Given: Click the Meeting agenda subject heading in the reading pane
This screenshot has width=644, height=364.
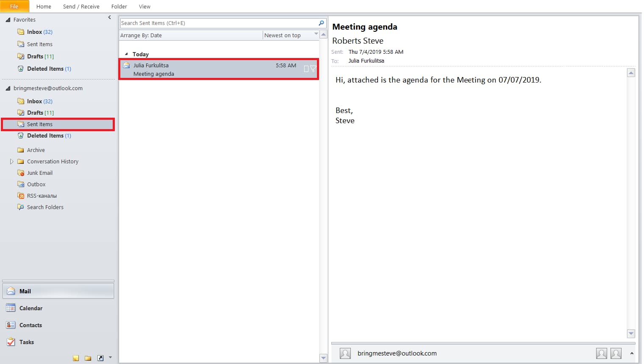Looking at the screenshot, I should (365, 27).
